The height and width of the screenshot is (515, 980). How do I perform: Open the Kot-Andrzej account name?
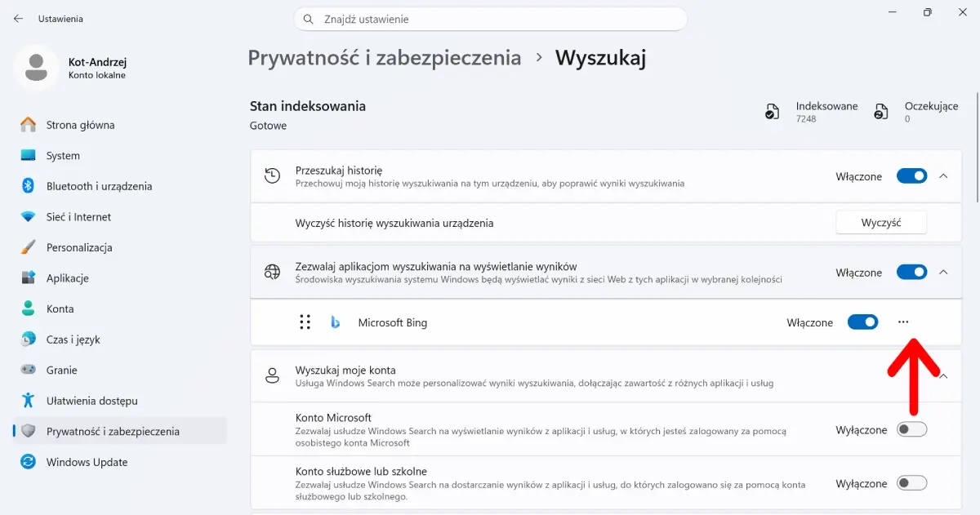(97, 62)
